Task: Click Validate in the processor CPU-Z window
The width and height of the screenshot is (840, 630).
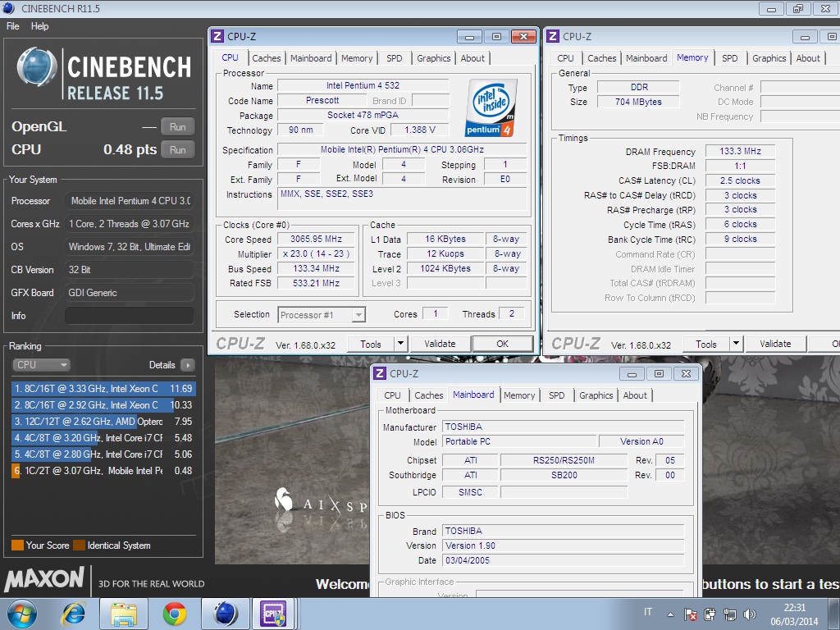Action: [x=440, y=344]
